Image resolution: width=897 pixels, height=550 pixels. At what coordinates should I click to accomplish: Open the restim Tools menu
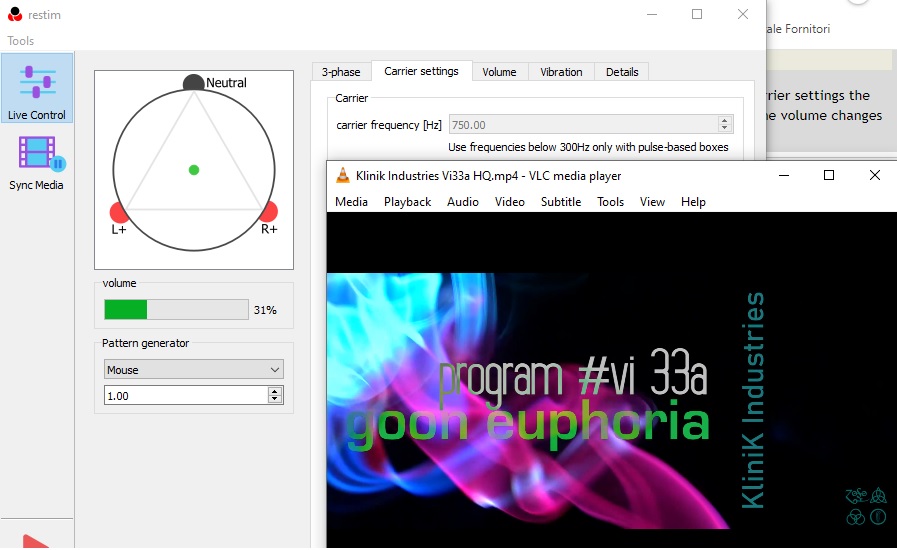tap(21, 41)
